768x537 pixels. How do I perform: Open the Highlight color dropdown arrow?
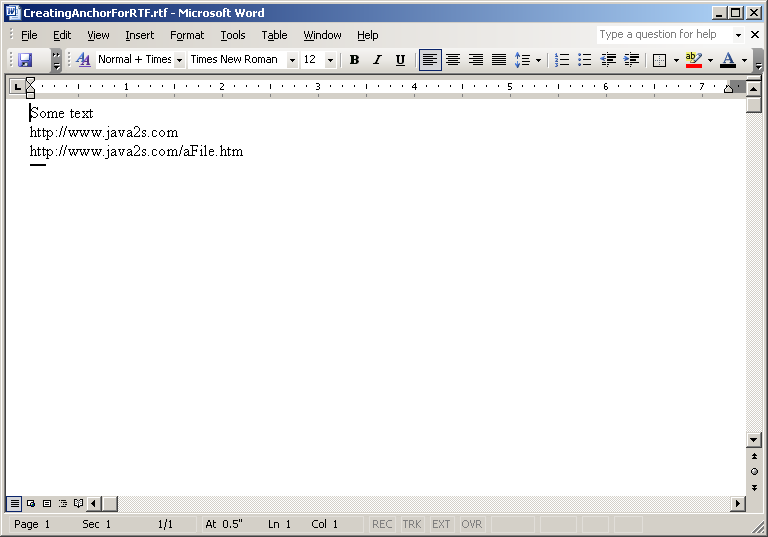point(710,60)
